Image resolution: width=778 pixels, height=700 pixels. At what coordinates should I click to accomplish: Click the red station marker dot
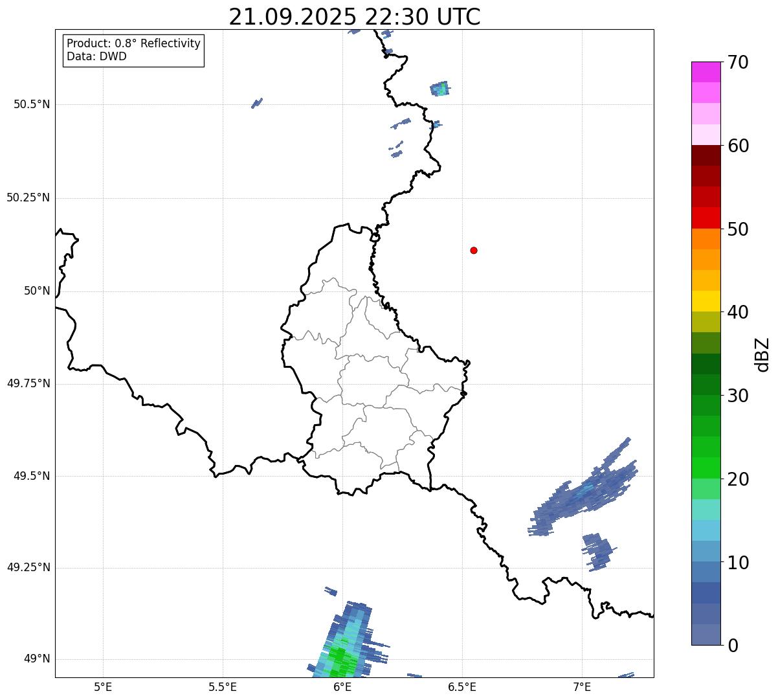tap(474, 250)
